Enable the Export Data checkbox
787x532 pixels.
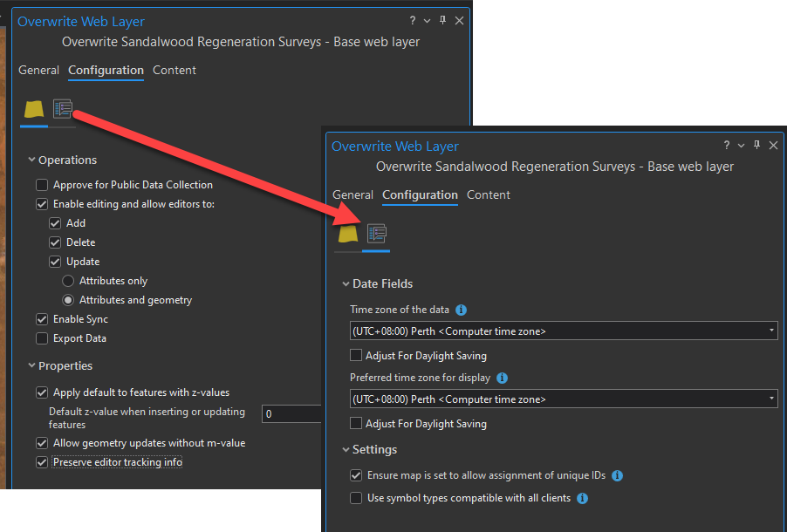click(42, 338)
